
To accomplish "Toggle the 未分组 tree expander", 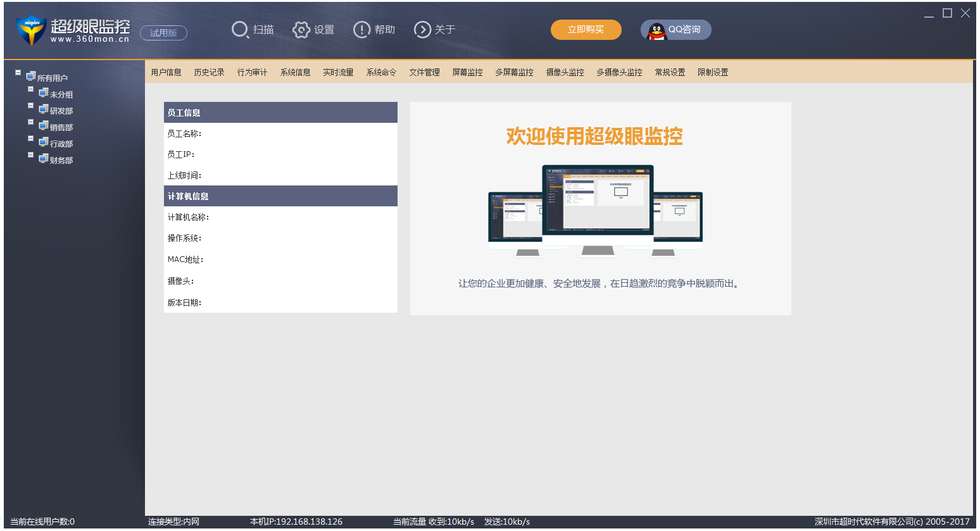I will pyautogui.click(x=30, y=89).
